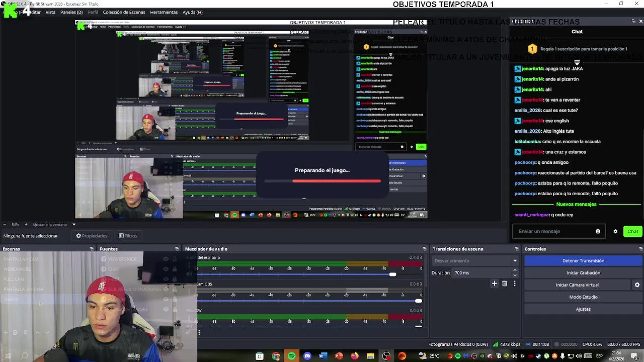Open Microsoft Word from the taskbar
The width and height of the screenshot is (644, 362).
323,356
